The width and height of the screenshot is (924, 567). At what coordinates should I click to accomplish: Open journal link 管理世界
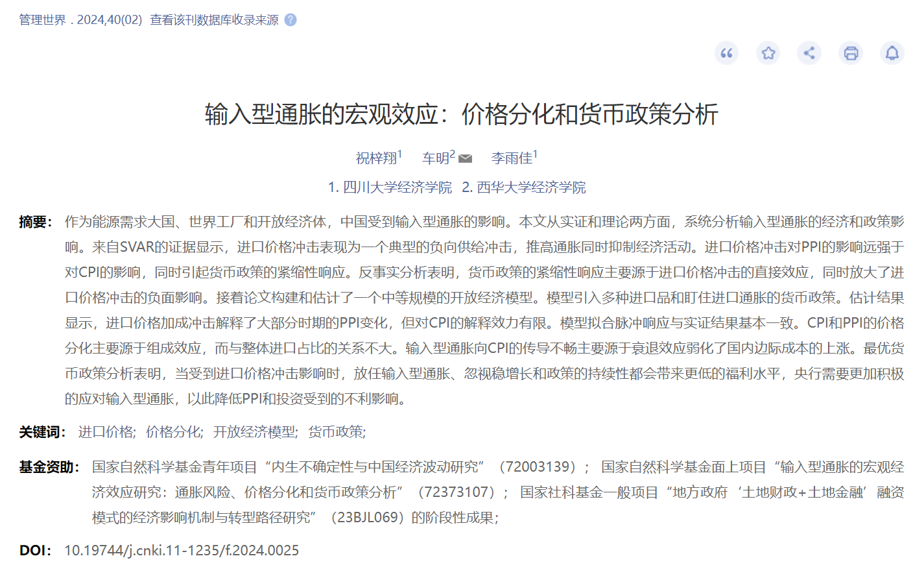click(x=42, y=20)
